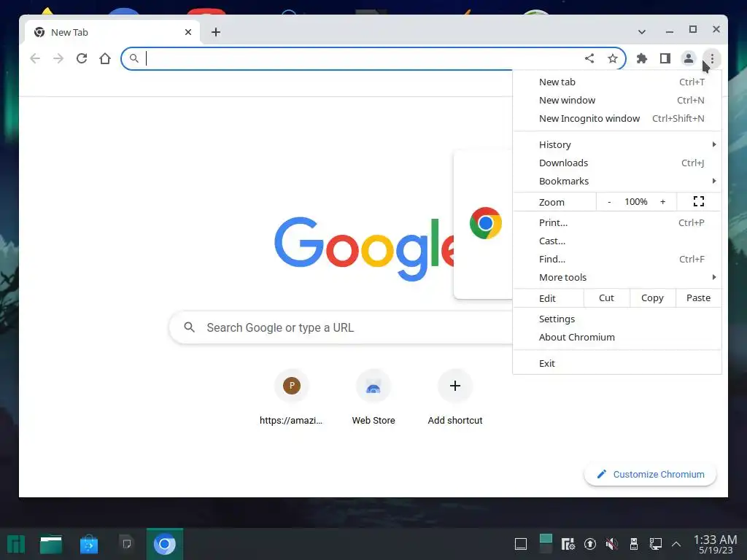Open the Manjaro start menu icon
This screenshot has height=560, width=747.
coord(16,544)
